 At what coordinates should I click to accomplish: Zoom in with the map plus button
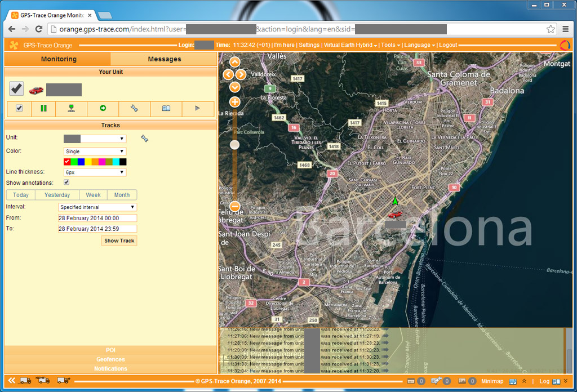tap(235, 103)
